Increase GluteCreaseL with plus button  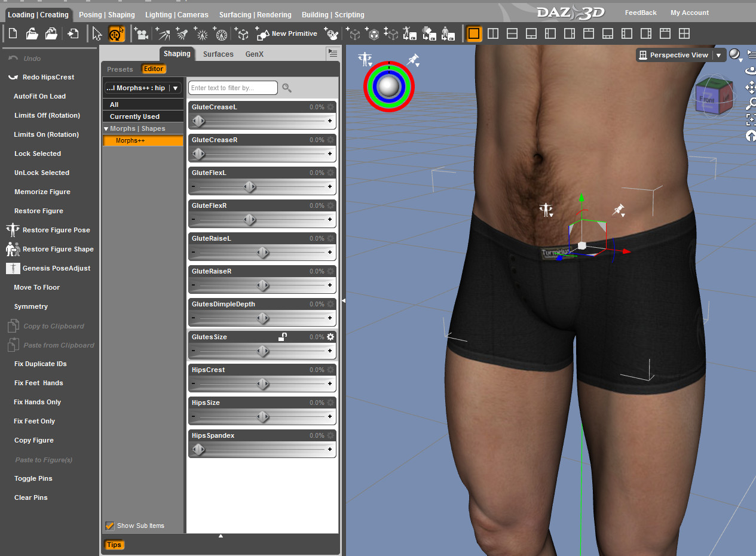tap(330, 121)
